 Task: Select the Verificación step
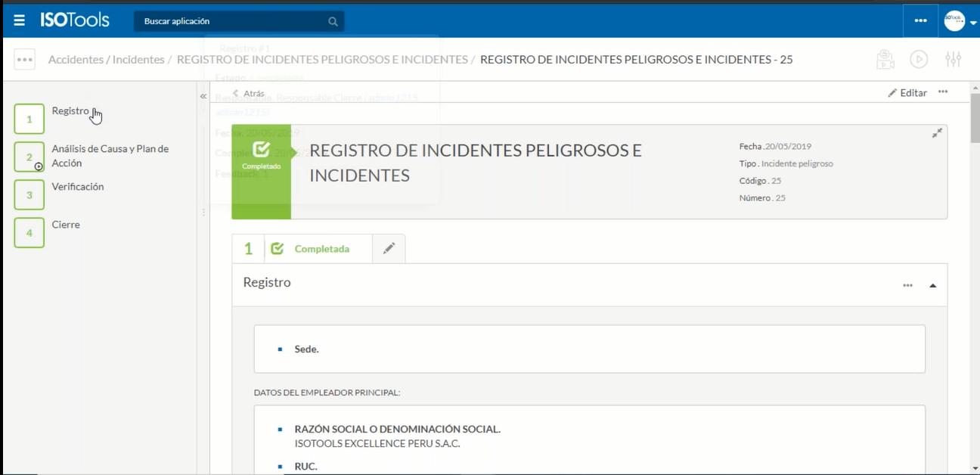point(29,195)
